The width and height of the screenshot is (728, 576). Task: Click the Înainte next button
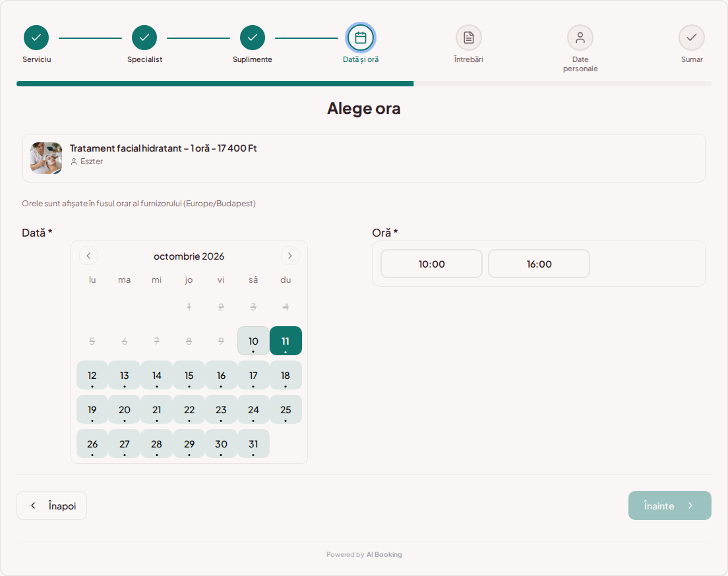pos(669,505)
